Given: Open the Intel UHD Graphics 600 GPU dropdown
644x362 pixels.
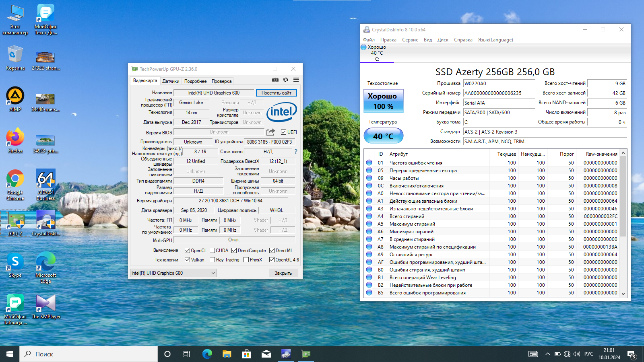Looking at the screenshot, I should 173,273.
